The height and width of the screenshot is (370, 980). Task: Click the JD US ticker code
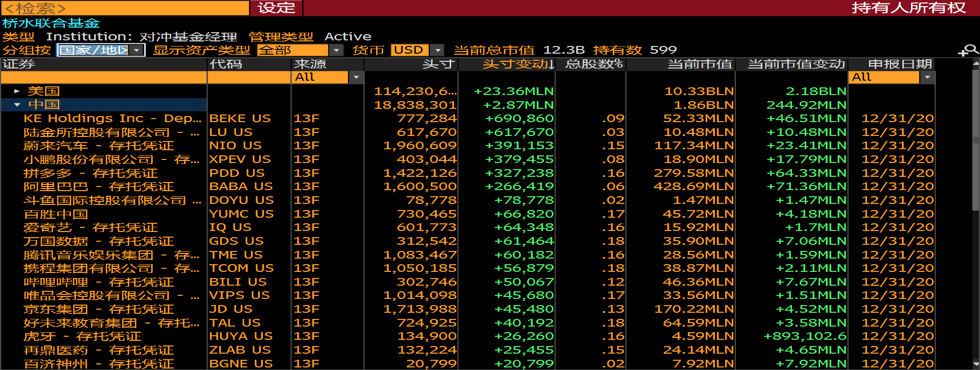(x=231, y=309)
